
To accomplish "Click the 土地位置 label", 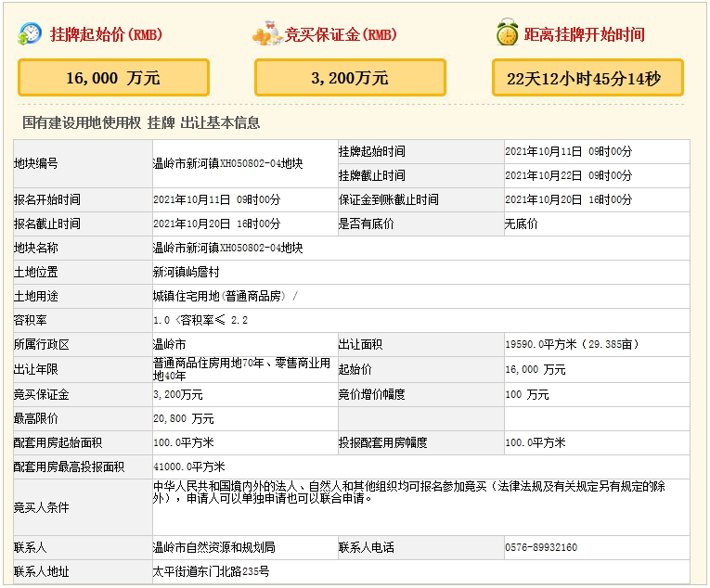I will (x=36, y=272).
